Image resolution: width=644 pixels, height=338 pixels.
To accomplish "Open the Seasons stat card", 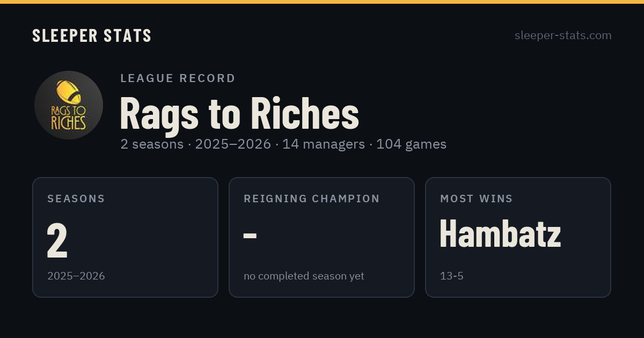I will point(125,237).
